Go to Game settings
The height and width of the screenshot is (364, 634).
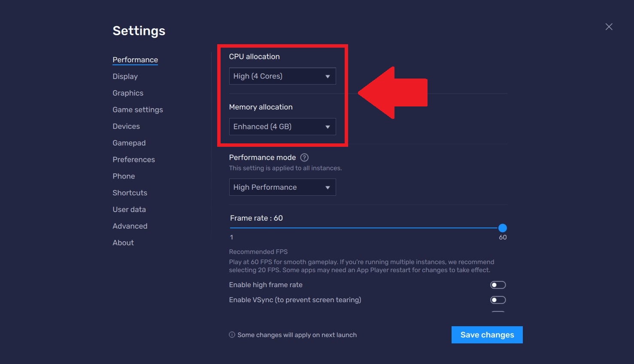(x=137, y=109)
